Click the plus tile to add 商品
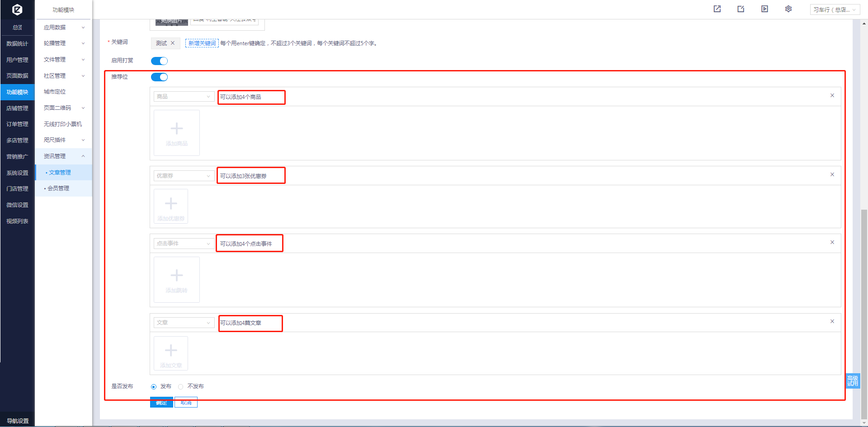This screenshot has height=427, width=868. click(x=177, y=133)
